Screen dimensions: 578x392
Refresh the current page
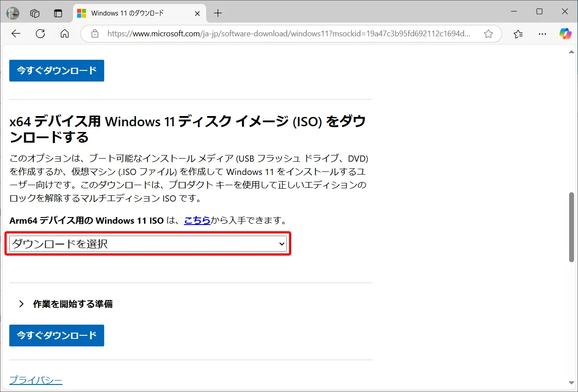pyautogui.click(x=40, y=34)
